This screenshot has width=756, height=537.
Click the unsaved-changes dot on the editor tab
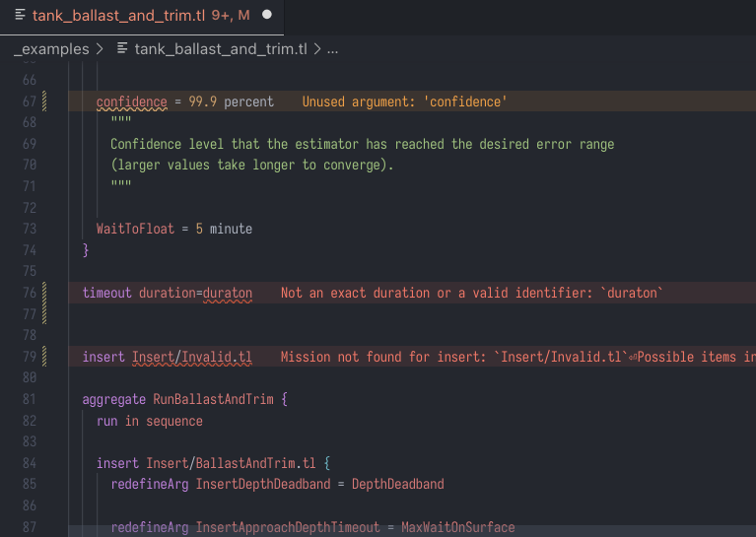tap(266, 16)
